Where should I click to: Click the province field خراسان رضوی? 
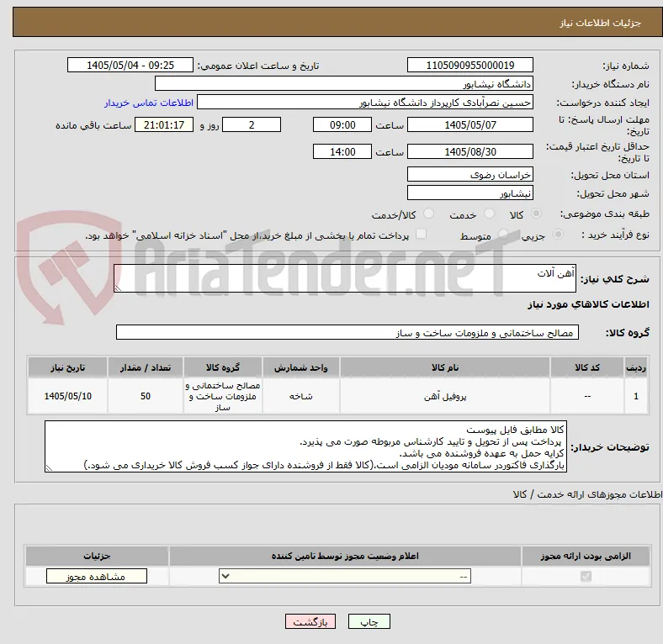470,174
